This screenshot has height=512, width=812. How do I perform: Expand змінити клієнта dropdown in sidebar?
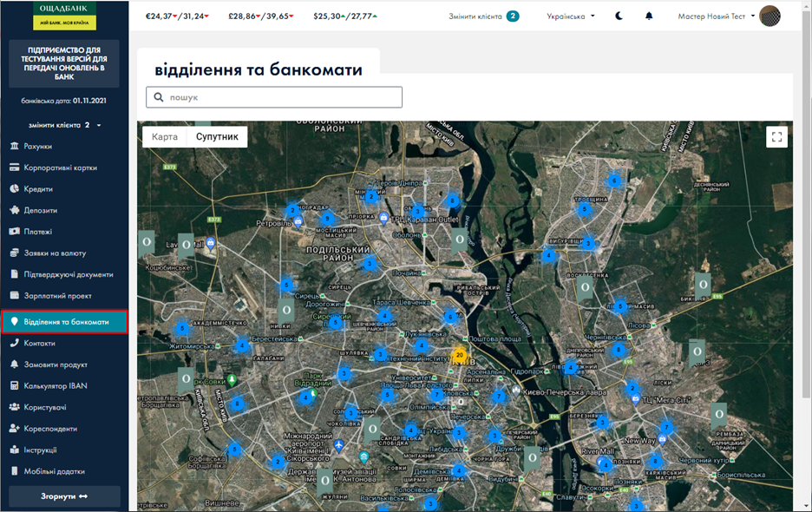pyautogui.click(x=64, y=125)
